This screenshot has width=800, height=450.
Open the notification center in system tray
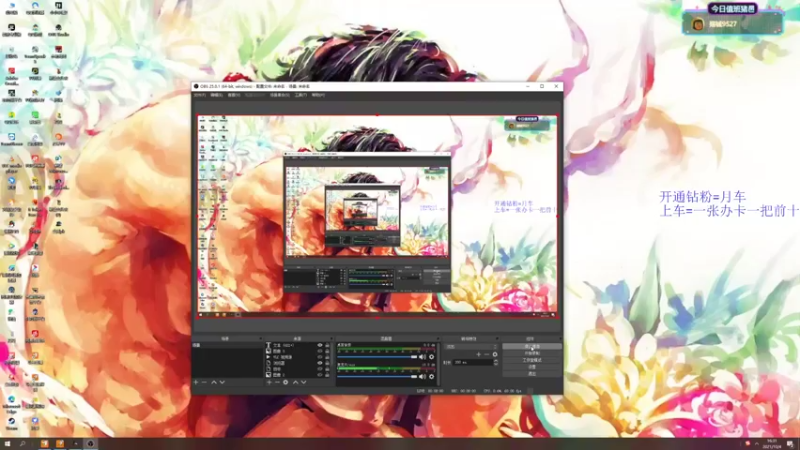pos(790,443)
